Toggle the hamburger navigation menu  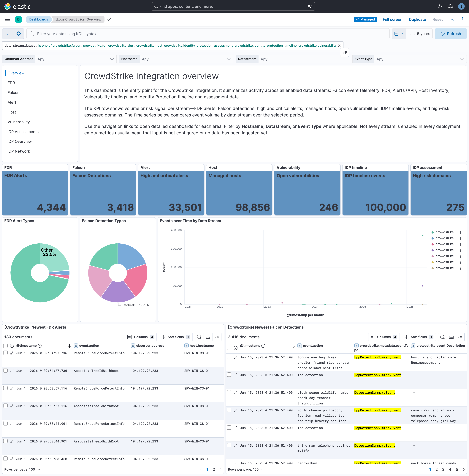(x=8, y=19)
